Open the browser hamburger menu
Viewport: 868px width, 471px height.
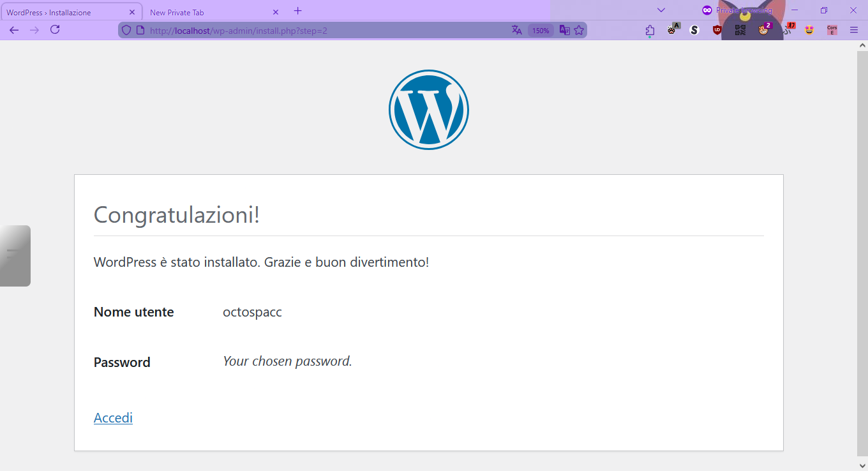(x=853, y=29)
